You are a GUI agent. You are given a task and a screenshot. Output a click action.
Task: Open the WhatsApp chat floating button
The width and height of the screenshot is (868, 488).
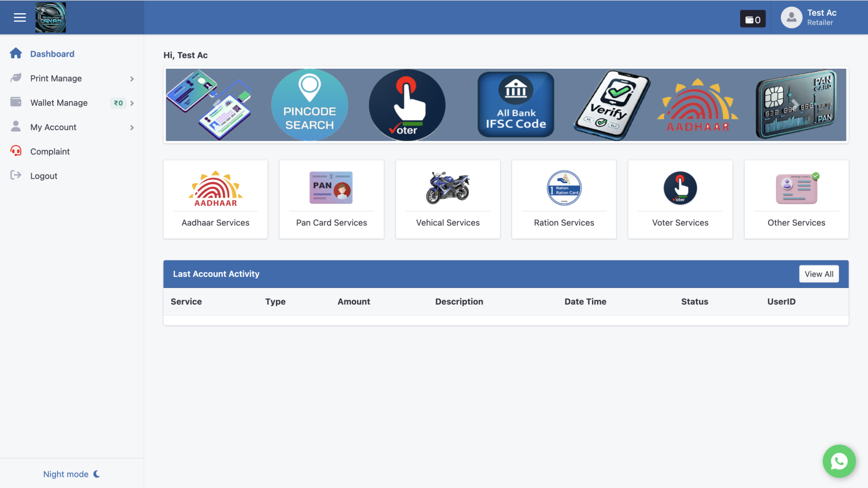[x=838, y=461]
